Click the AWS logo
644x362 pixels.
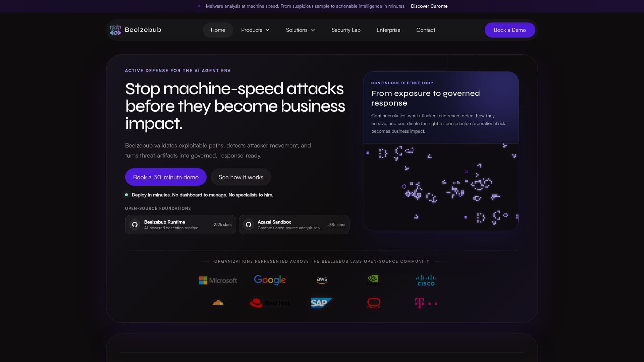click(322, 280)
